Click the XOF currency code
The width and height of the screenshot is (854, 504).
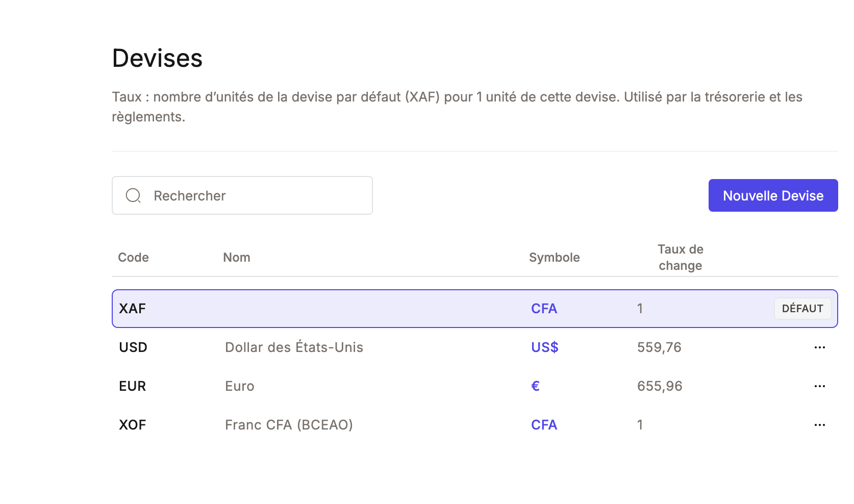coord(133,425)
